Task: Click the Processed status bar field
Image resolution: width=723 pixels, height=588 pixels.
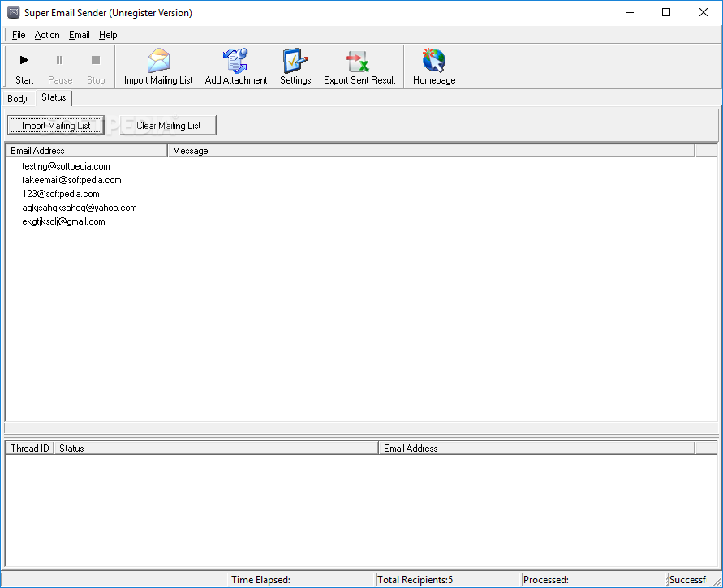Action: (x=593, y=580)
